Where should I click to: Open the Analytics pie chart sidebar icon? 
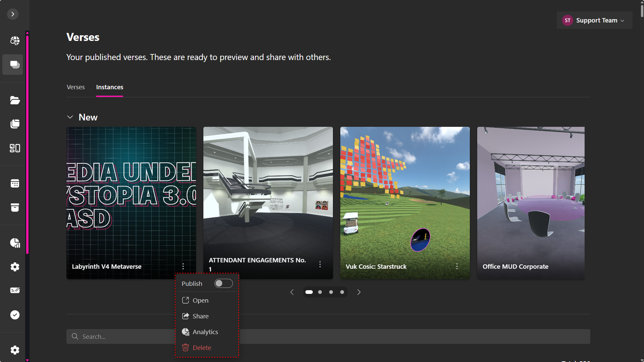tap(14, 243)
